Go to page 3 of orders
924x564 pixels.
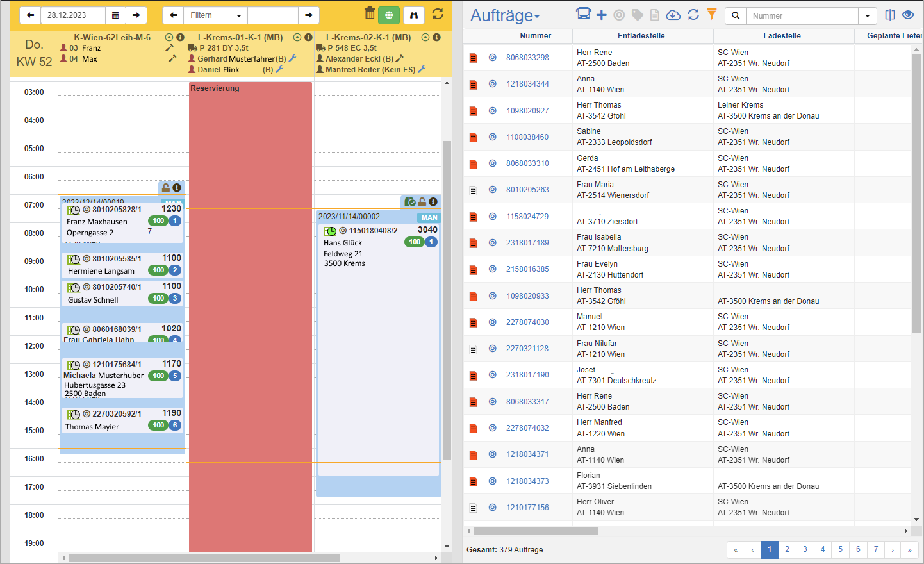805,549
